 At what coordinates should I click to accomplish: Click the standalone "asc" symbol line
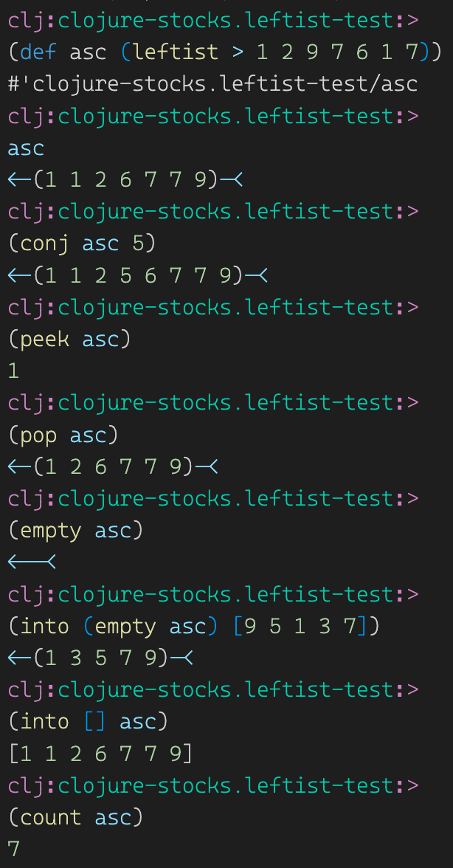(x=26, y=148)
